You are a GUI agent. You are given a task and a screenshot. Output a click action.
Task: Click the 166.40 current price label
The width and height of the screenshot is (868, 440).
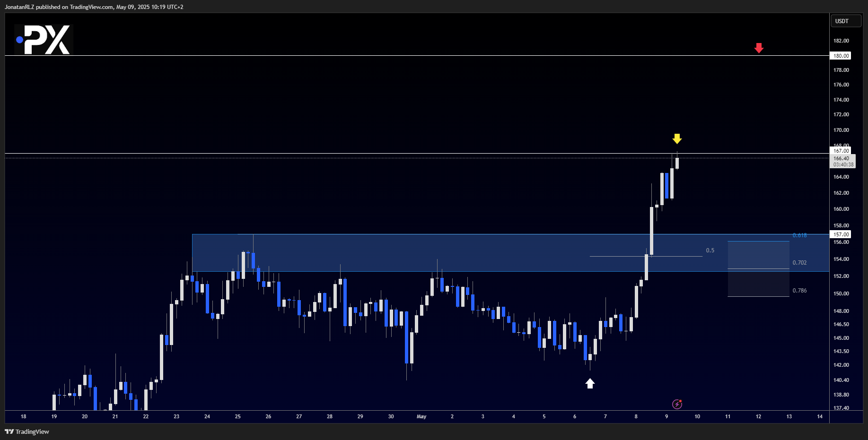(x=841, y=158)
